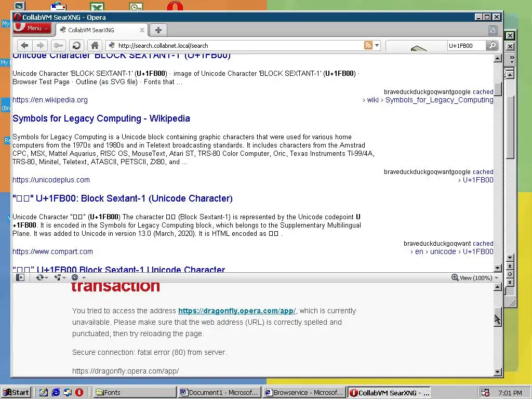532x399 pixels.
Task: Open the Opera Menu button
Action: pyautogui.click(x=32, y=28)
